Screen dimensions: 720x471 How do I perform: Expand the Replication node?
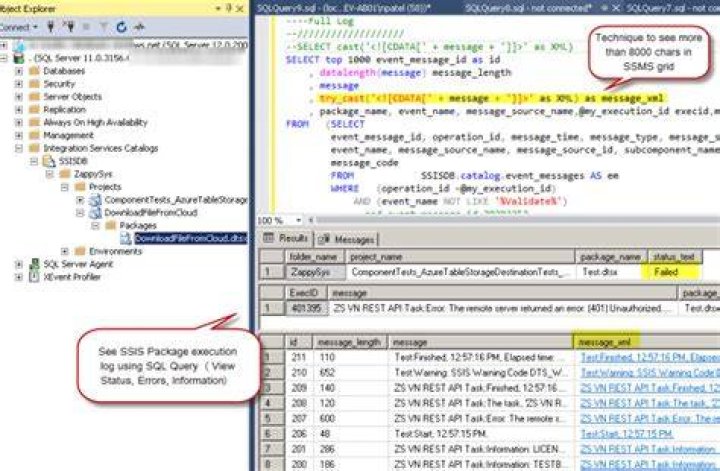click(x=19, y=110)
